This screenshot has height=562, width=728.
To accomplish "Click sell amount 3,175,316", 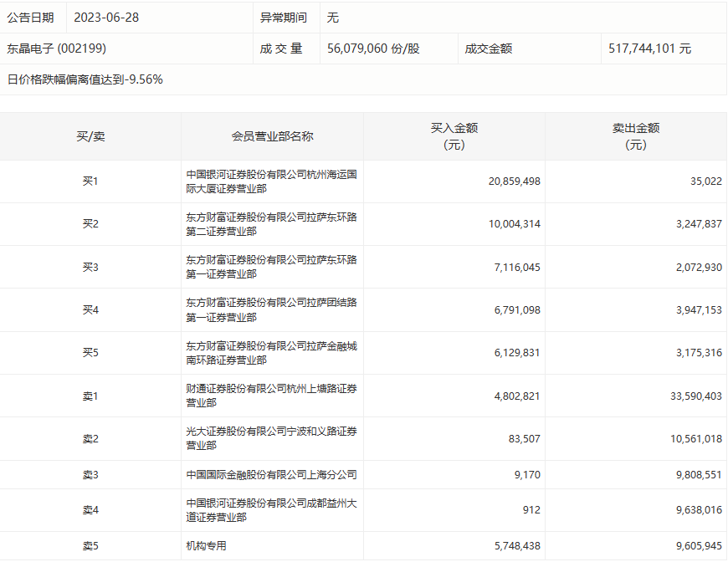I will click(x=699, y=353).
